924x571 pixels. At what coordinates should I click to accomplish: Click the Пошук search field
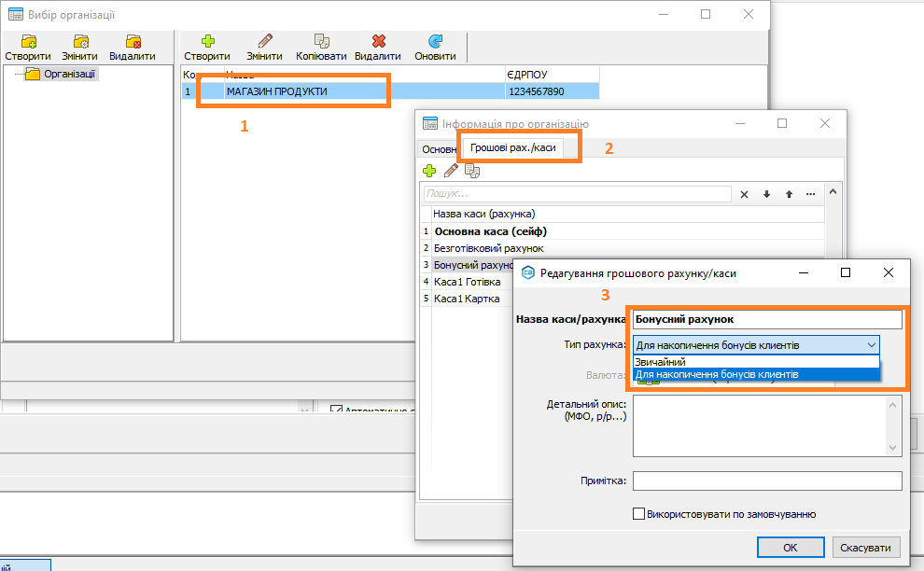point(578,194)
